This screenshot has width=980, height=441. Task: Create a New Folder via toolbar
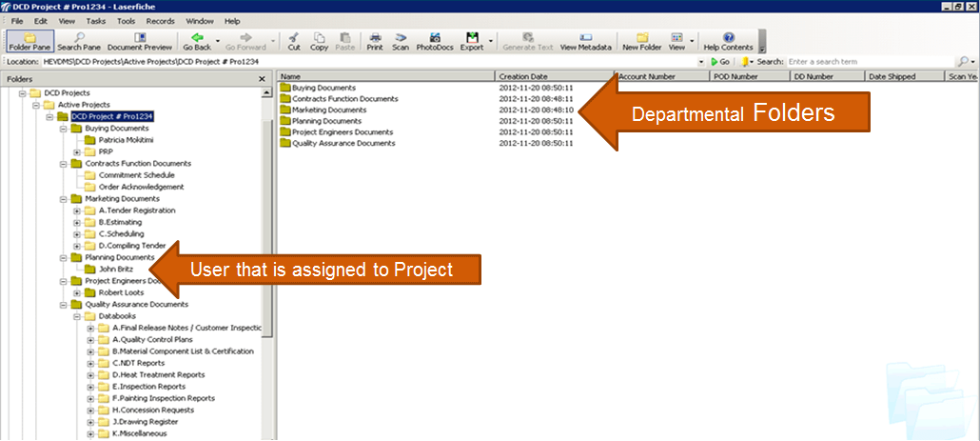point(642,41)
